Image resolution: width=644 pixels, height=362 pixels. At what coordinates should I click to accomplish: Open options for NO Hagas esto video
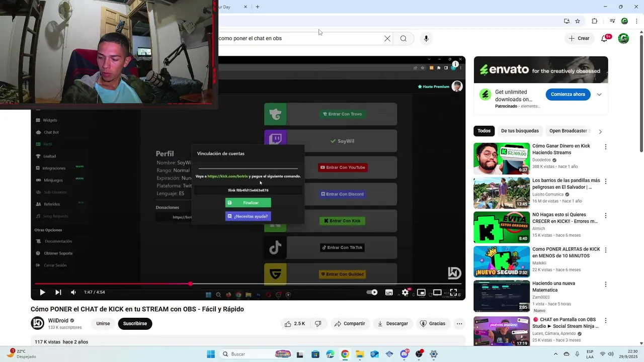(606, 215)
